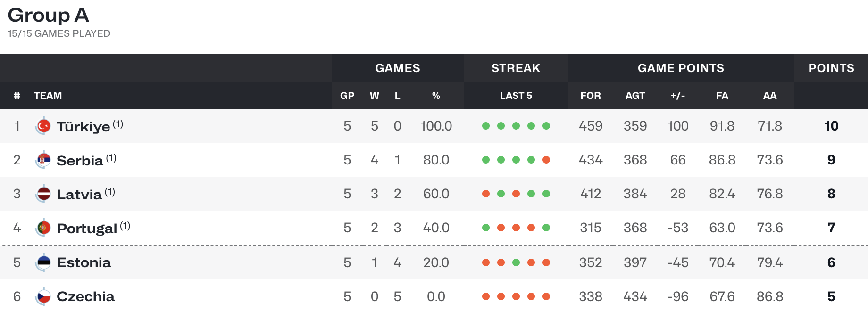Click the Portugal flag icon

[43, 228]
